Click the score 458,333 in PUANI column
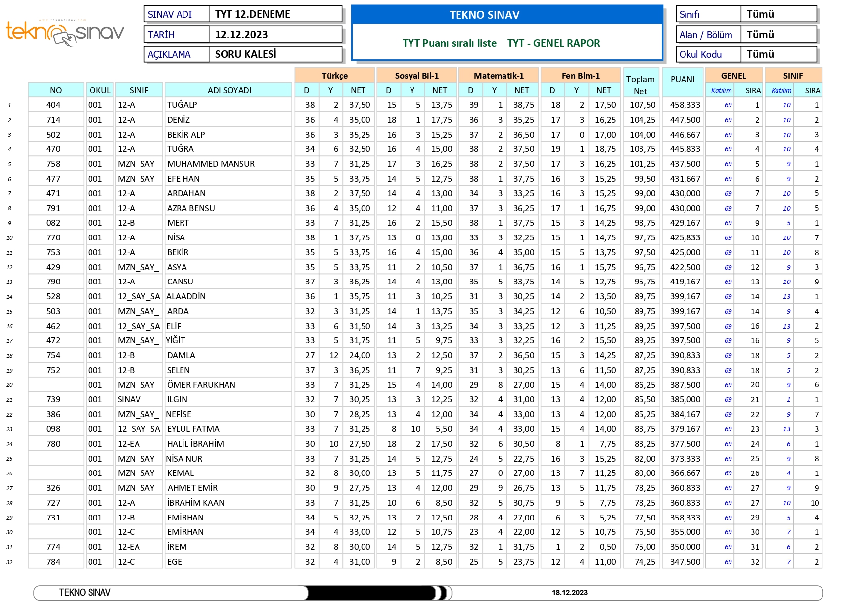This screenshot has width=868, height=614. [685, 105]
